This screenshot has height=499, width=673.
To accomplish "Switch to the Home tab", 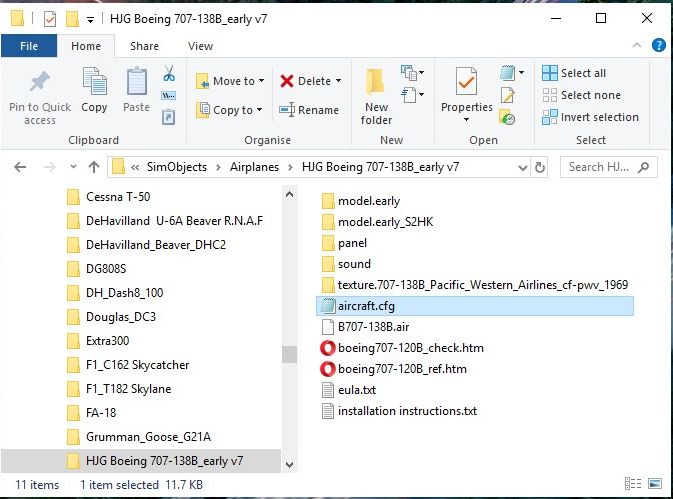I will (86, 46).
